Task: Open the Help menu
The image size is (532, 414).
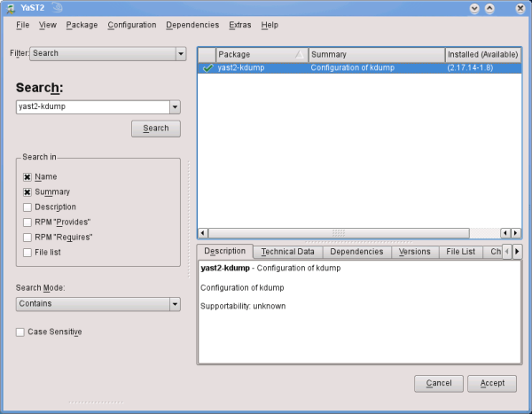Action: click(270, 25)
